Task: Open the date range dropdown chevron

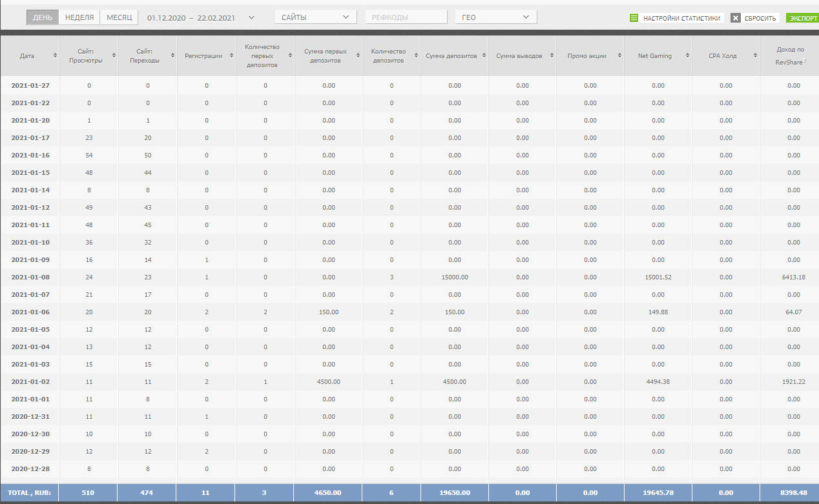Action: (x=251, y=17)
